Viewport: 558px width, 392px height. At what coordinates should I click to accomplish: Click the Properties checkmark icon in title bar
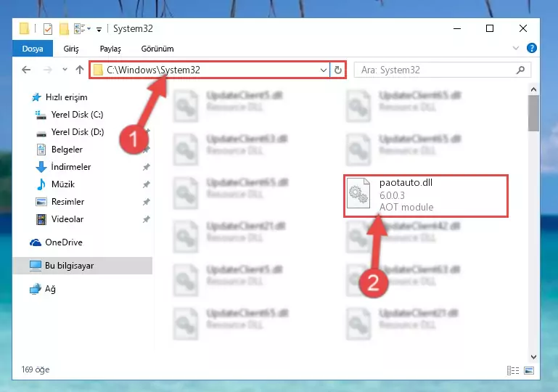pos(48,29)
